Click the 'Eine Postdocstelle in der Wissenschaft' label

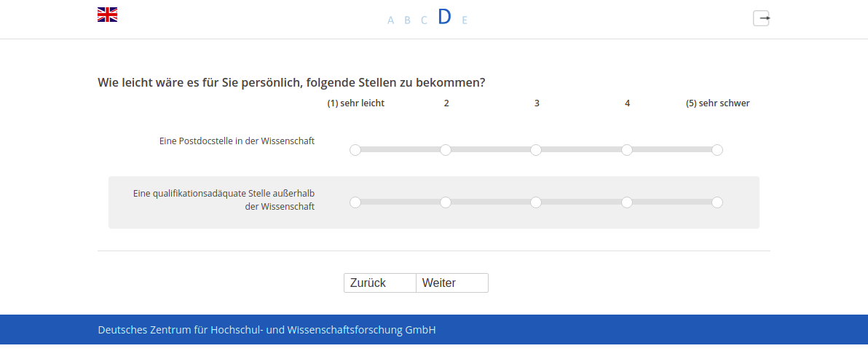tap(237, 141)
